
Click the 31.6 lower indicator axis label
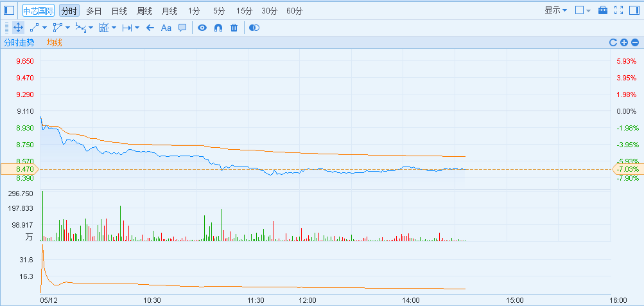click(26, 260)
